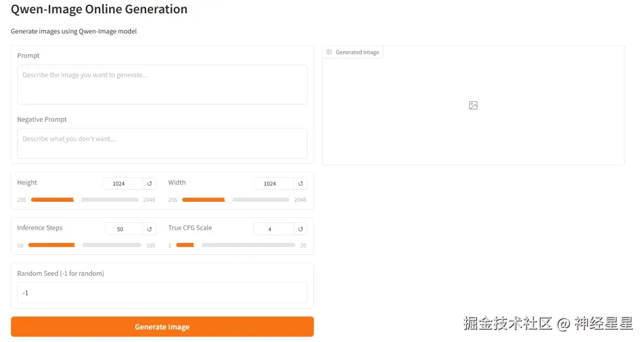Reset the Height value to default

(x=150, y=184)
